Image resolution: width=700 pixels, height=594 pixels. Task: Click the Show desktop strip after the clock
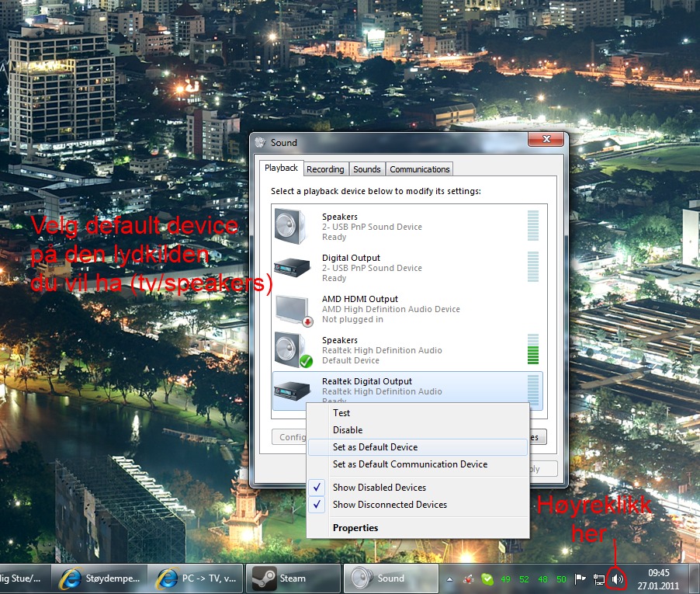click(696, 578)
